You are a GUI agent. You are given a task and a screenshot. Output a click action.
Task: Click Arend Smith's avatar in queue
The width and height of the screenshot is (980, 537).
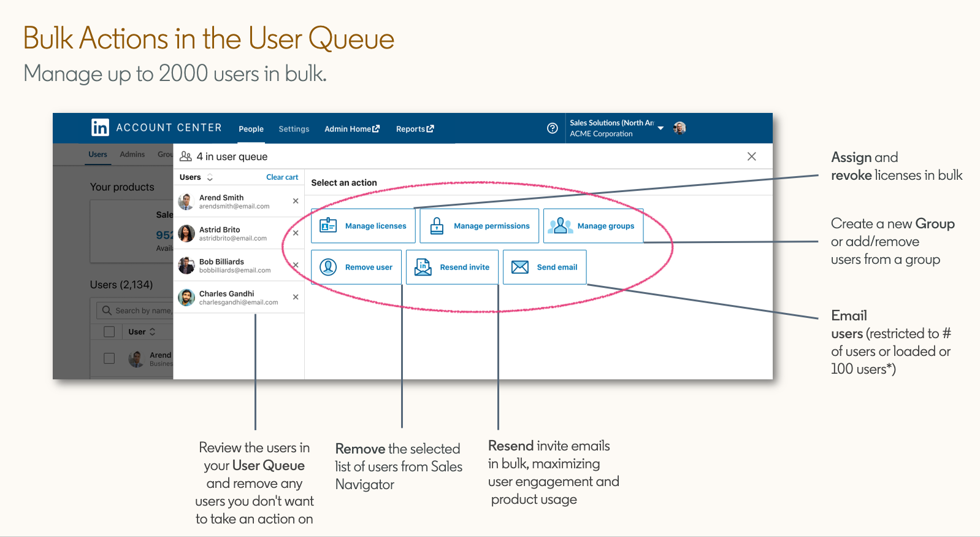[x=186, y=201]
